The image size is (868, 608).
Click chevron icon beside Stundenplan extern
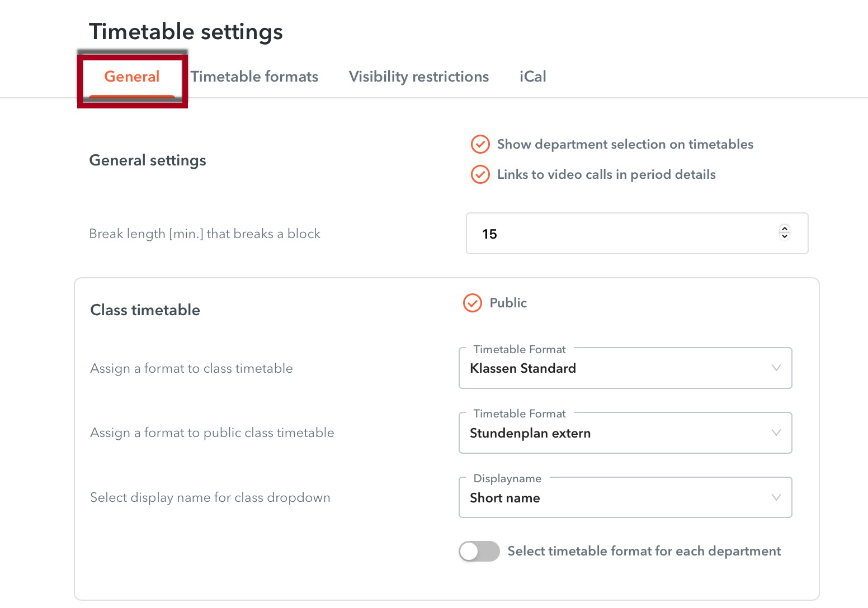pyautogui.click(x=776, y=433)
